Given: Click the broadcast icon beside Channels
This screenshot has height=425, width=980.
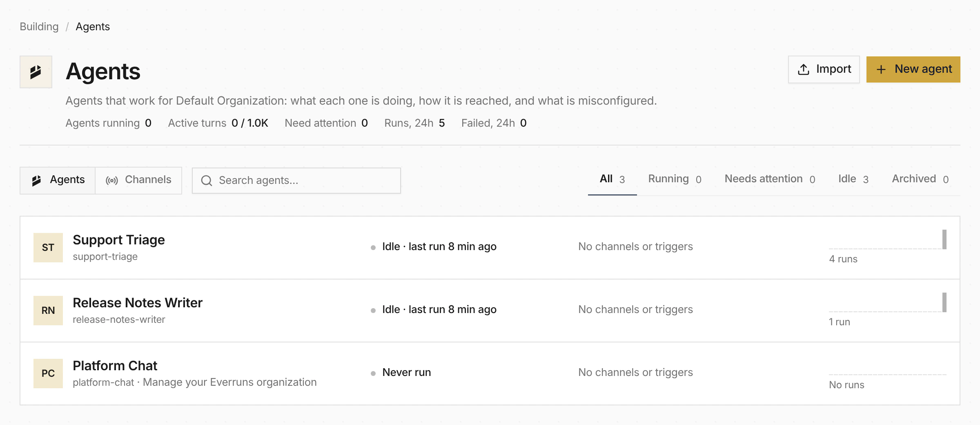Looking at the screenshot, I should click(112, 180).
